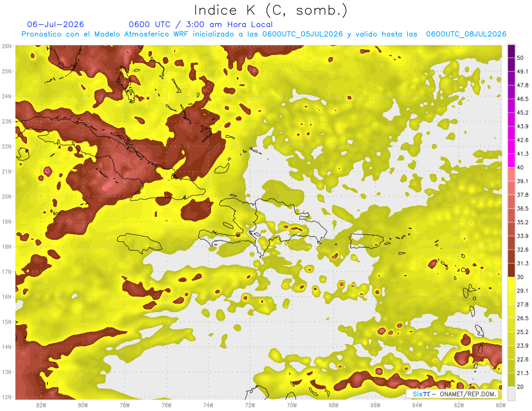Click the "66W" longitude axis label
The image size is (532, 411).
[x=375, y=405]
